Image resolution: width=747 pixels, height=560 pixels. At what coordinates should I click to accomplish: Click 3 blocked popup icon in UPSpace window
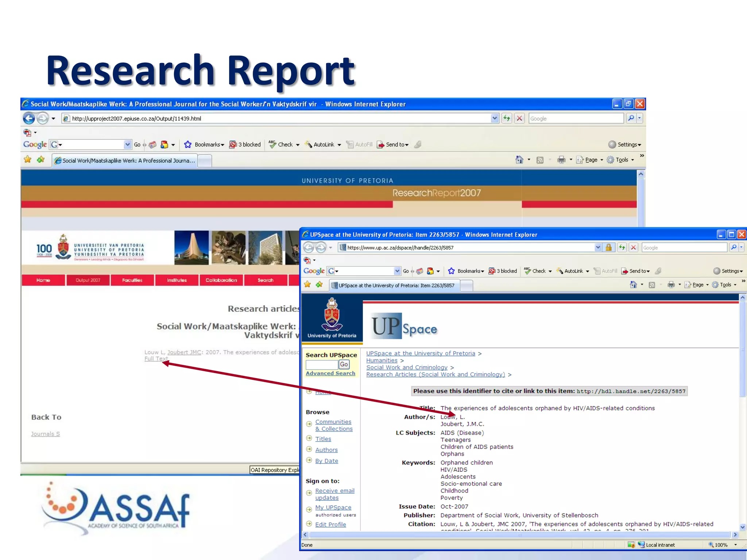(x=492, y=271)
